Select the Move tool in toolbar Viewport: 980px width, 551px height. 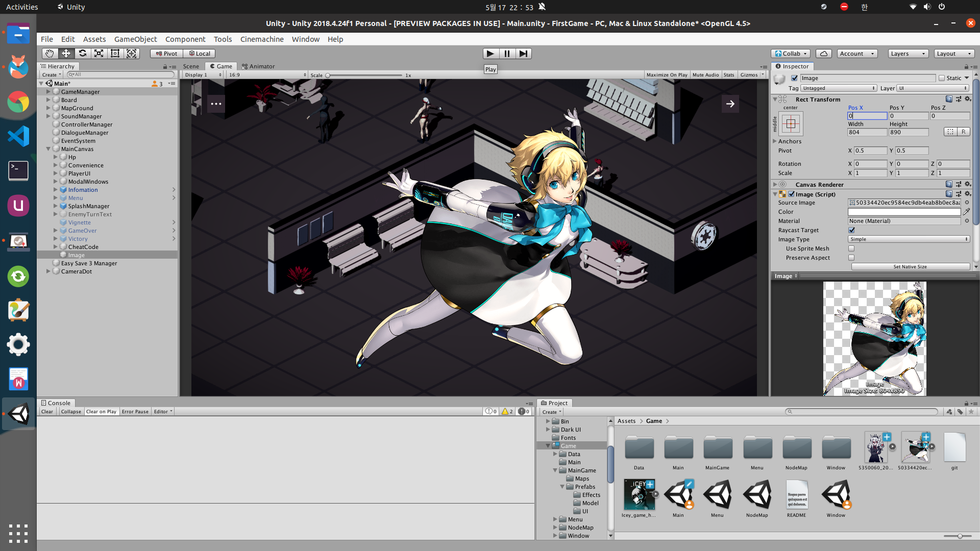point(66,54)
